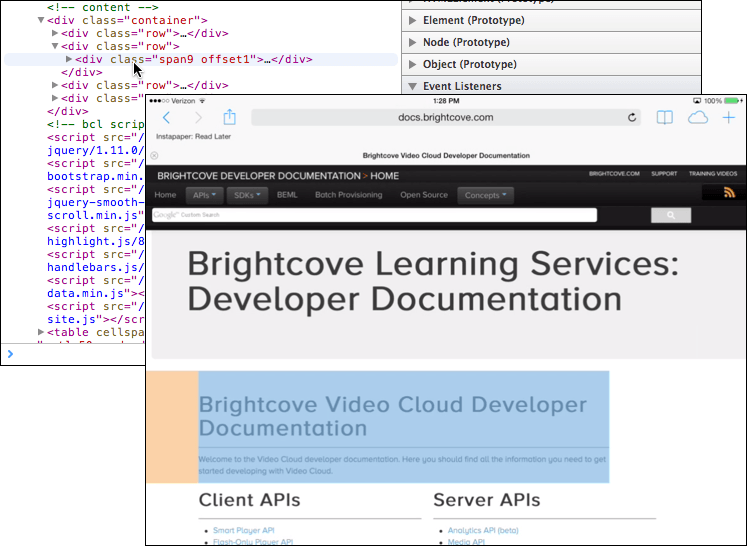Screen dimensions: 748x546
Task: Open the Concepts dropdown menu
Action: (x=485, y=195)
